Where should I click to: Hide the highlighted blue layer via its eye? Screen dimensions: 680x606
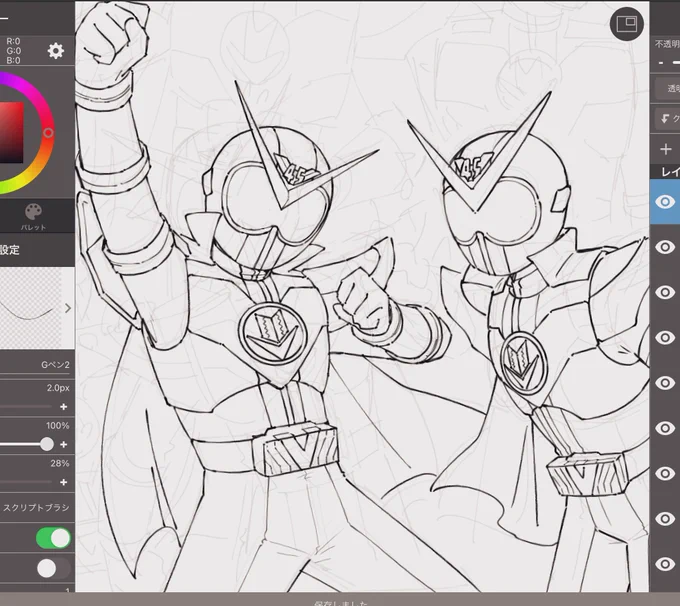(x=665, y=202)
